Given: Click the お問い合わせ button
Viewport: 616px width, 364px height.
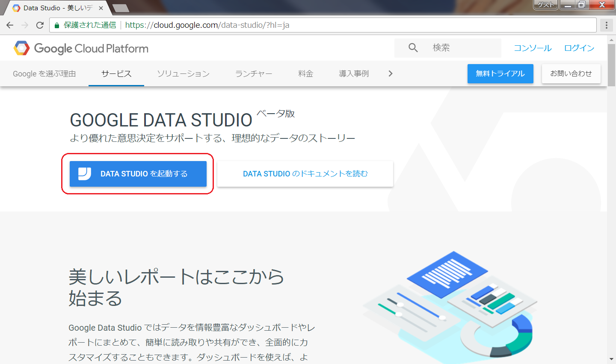Looking at the screenshot, I should coord(571,73).
